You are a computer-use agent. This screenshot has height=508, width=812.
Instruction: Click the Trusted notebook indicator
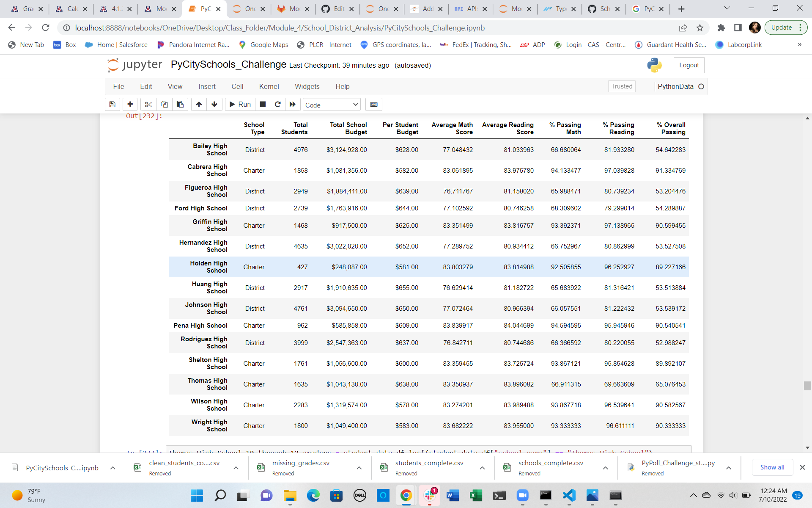(x=621, y=86)
